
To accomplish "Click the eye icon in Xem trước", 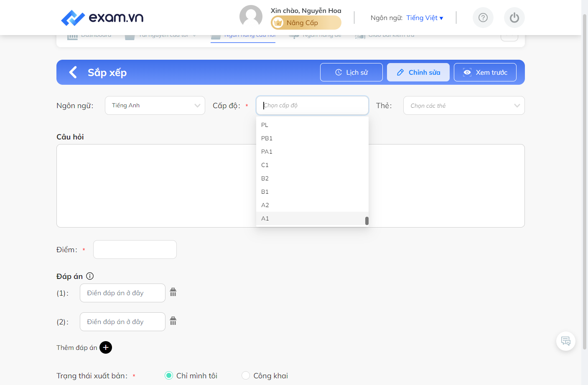I will (x=467, y=72).
